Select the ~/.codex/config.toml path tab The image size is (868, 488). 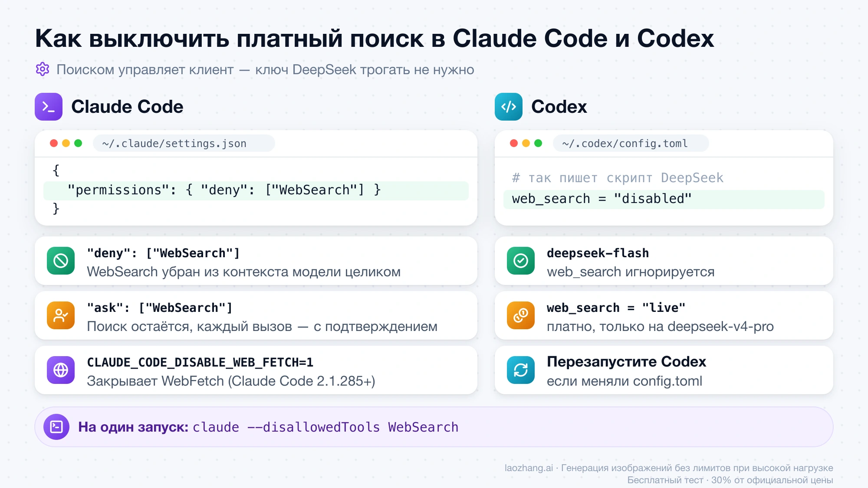click(x=631, y=143)
